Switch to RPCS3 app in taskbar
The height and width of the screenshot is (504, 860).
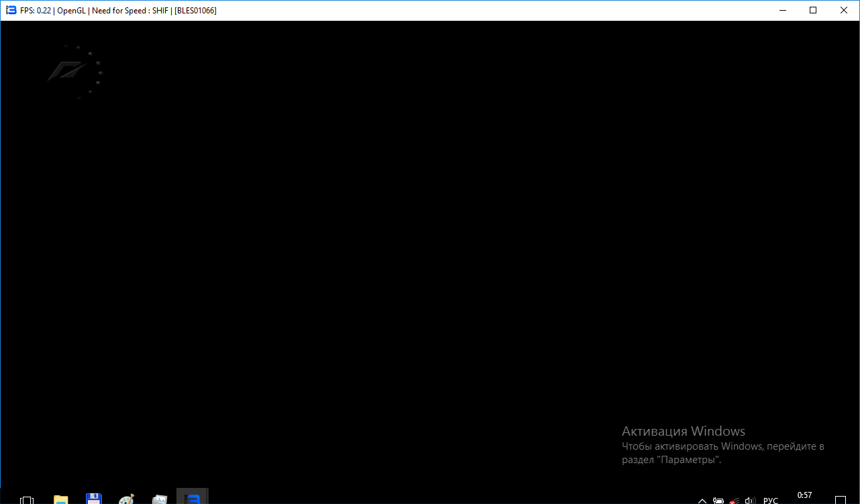[193, 499]
